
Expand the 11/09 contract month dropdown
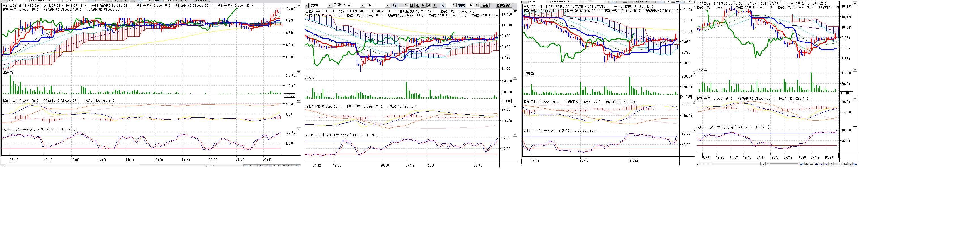[387, 6]
